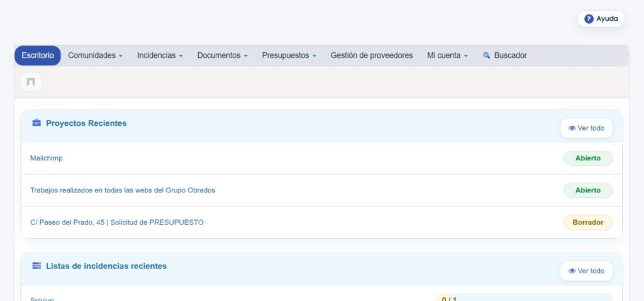
Task: Click the eye icon in Proyectos Recientes Ver todo
Action: point(572,128)
